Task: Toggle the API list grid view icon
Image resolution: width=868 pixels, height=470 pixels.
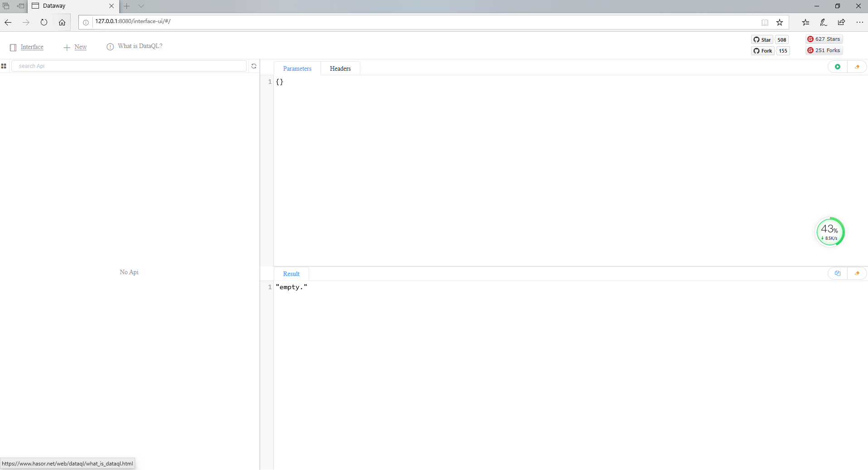Action: point(4,66)
